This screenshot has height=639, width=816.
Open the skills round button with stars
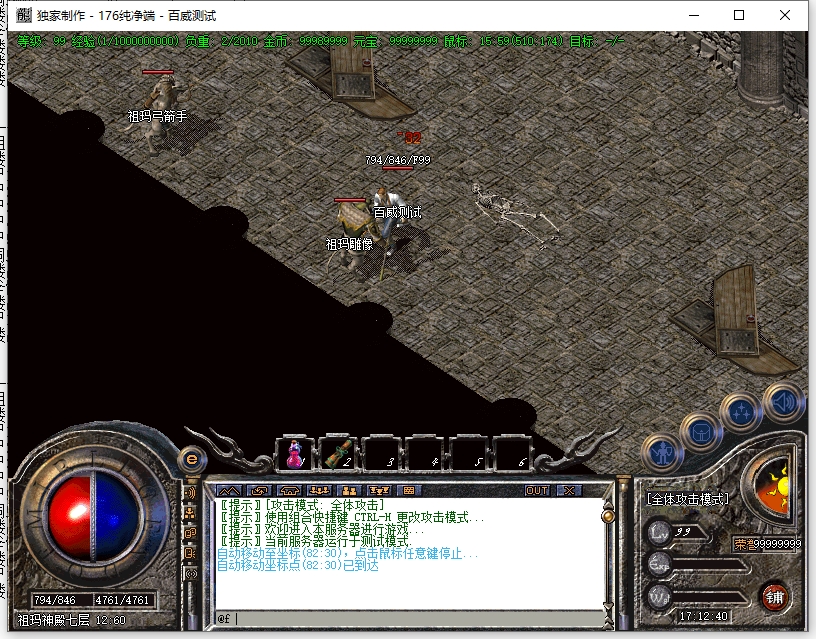coord(741,412)
